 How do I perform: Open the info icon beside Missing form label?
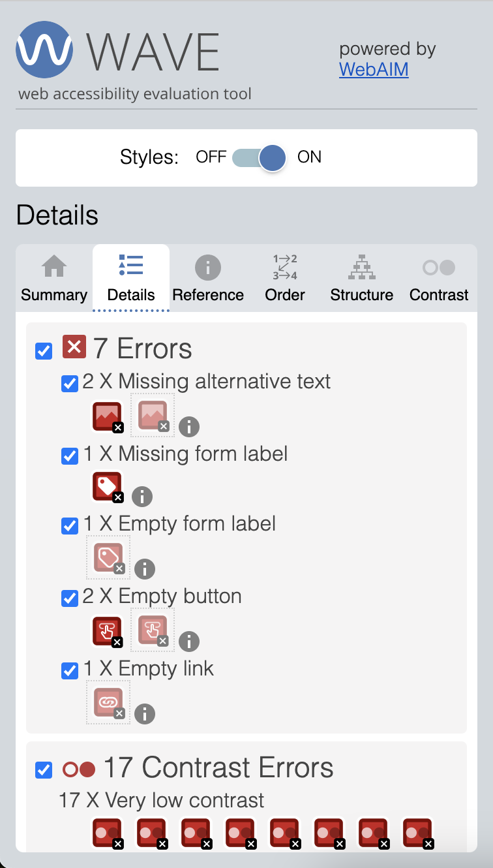click(x=142, y=497)
